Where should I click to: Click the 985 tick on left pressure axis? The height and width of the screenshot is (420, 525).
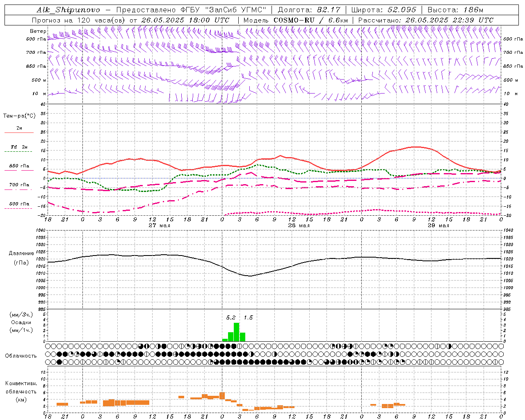tap(42, 309)
